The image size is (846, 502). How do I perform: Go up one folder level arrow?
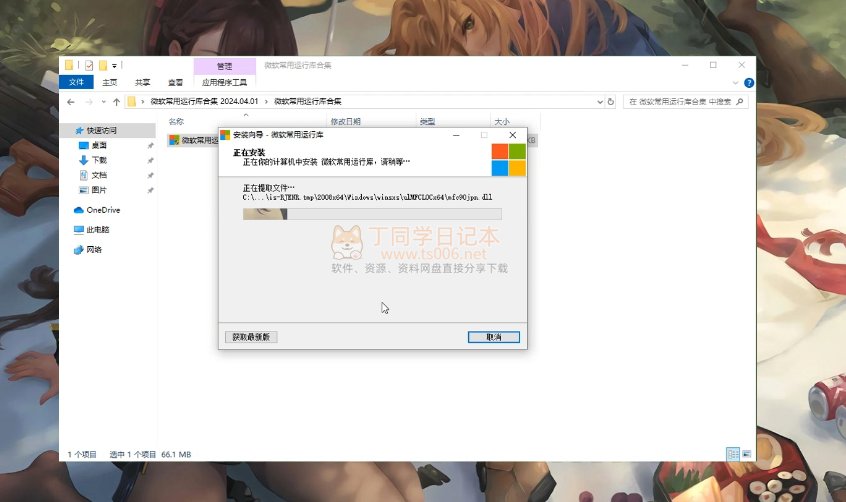[117, 101]
